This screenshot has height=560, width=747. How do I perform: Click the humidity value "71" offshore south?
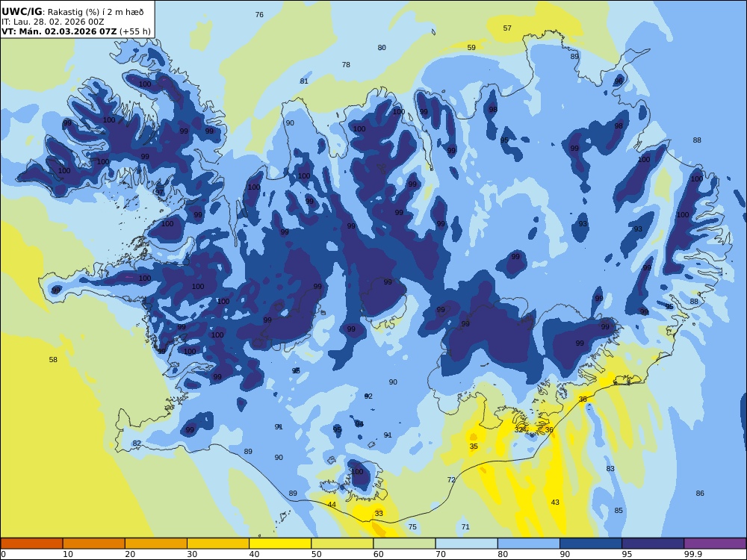coord(465,526)
